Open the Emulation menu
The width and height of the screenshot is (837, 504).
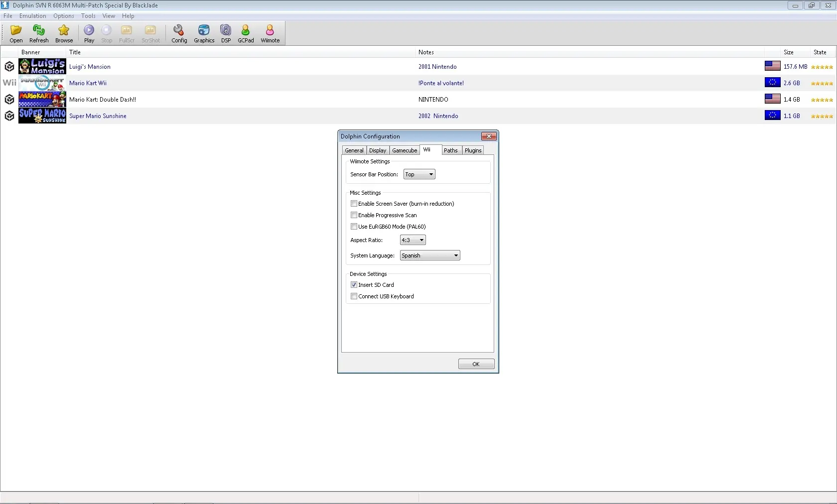33,16
